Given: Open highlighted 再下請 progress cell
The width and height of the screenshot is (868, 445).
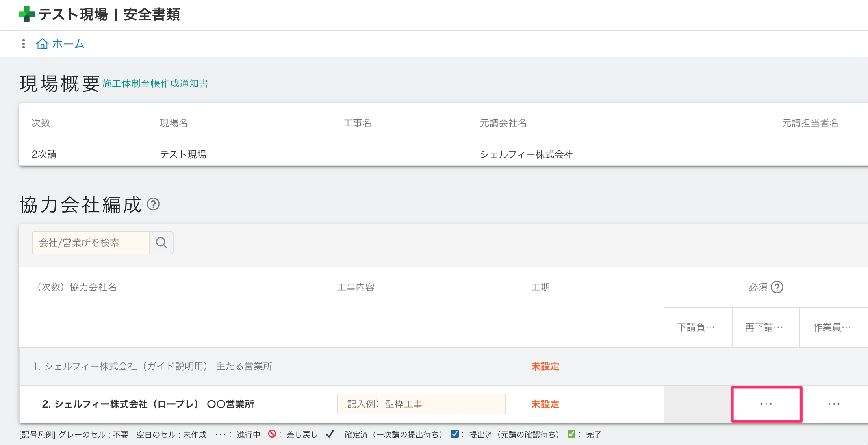Looking at the screenshot, I should point(766,404).
